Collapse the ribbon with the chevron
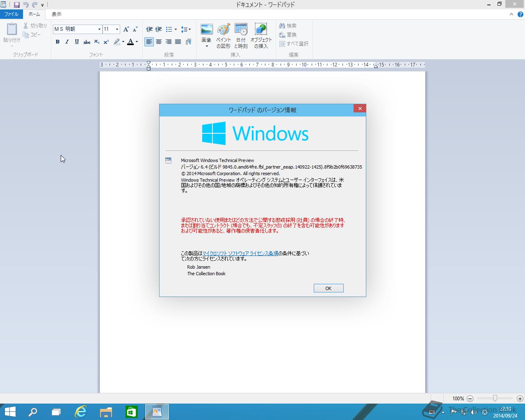 pos(511,14)
